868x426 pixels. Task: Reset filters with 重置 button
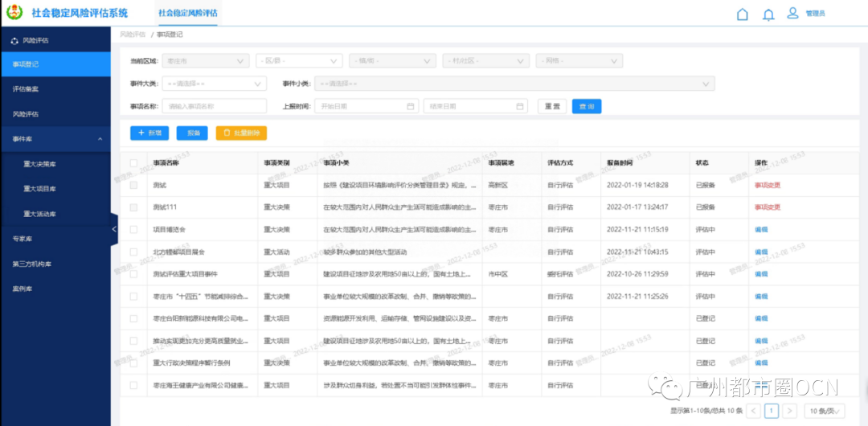pos(552,106)
